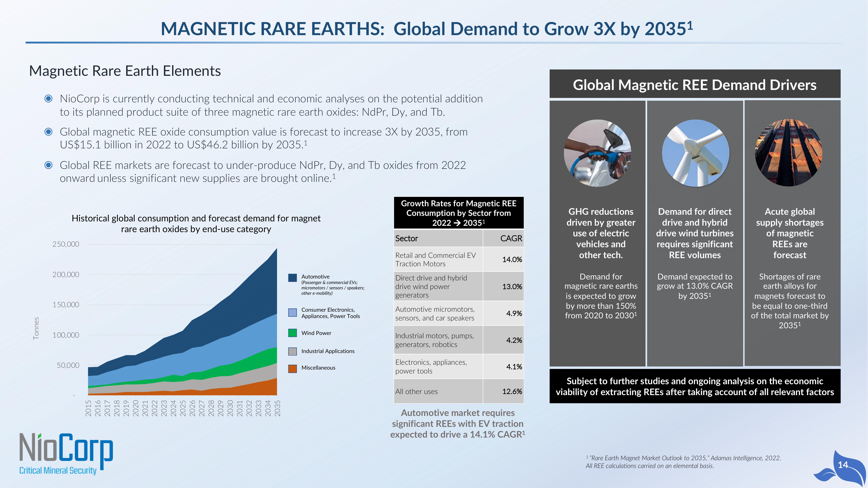Viewport: 868px width, 488px height.
Task: Click the '2035' x-axis label
Action: (277, 408)
